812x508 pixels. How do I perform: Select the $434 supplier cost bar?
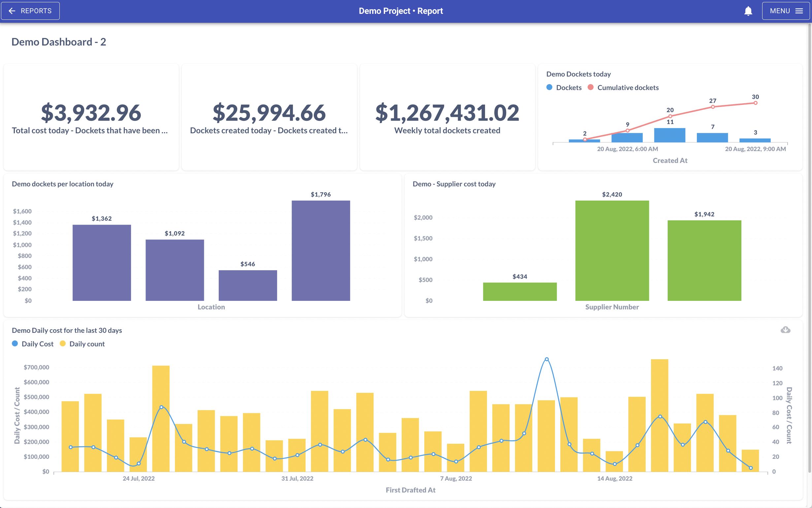coord(520,292)
